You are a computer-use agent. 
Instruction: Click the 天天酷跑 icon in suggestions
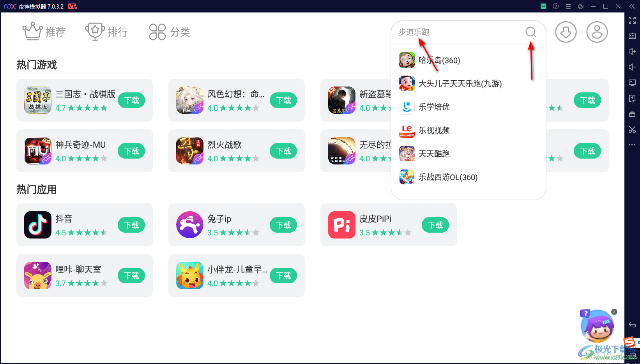[x=407, y=154]
